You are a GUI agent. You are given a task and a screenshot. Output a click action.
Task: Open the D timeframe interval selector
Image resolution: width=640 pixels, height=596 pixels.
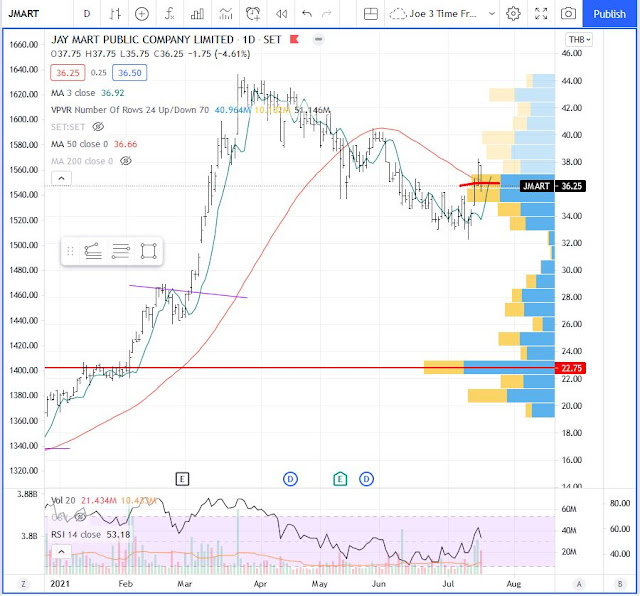click(87, 14)
